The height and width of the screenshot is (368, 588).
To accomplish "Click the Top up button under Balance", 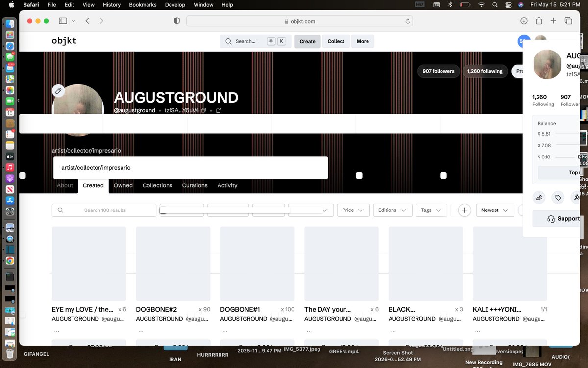I will [x=559, y=172].
